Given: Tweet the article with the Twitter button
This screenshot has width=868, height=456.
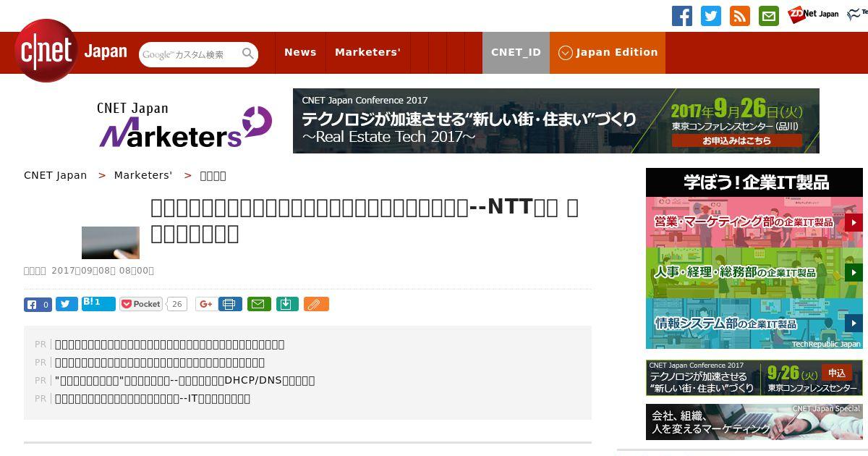Looking at the screenshot, I should (67, 305).
